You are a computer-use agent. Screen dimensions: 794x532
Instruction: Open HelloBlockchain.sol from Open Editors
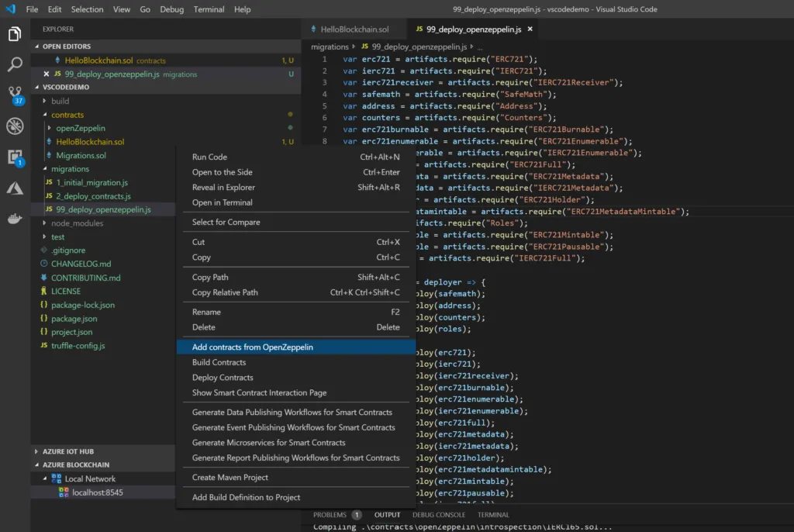tap(98, 60)
